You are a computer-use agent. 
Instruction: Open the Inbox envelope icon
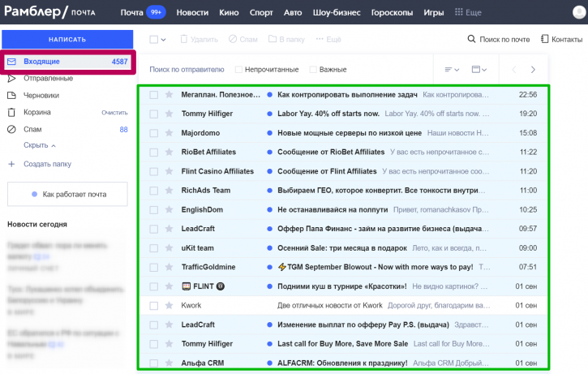coord(11,61)
